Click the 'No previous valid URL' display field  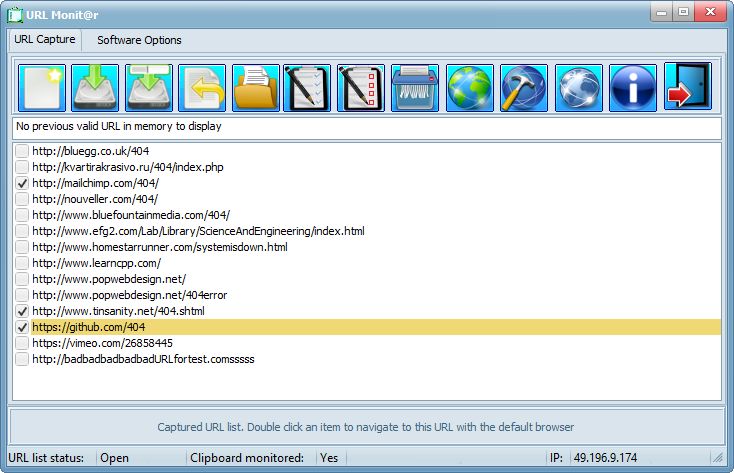[367, 127]
